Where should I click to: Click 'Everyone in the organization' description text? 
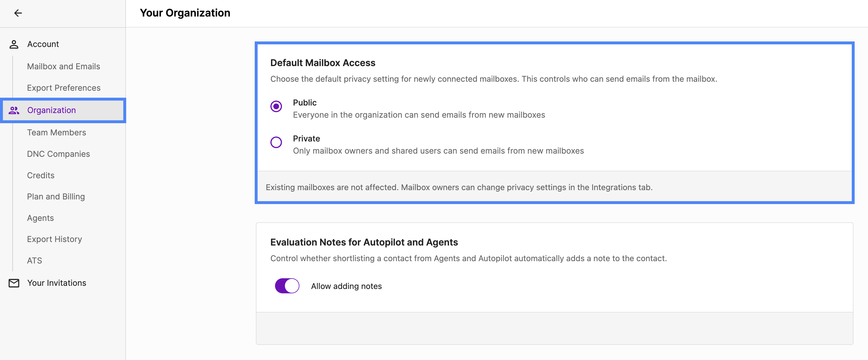(419, 115)
